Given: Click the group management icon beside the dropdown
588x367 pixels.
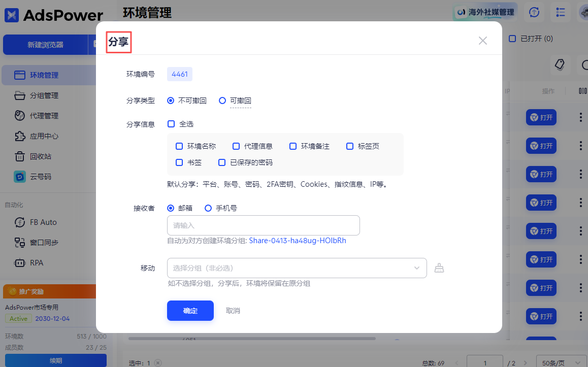Looking at the screenshot, I should (x=439, y=268).
